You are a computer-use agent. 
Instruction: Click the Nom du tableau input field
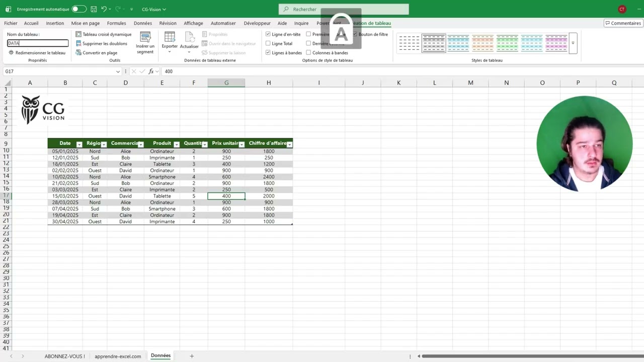tap(38, 43)
